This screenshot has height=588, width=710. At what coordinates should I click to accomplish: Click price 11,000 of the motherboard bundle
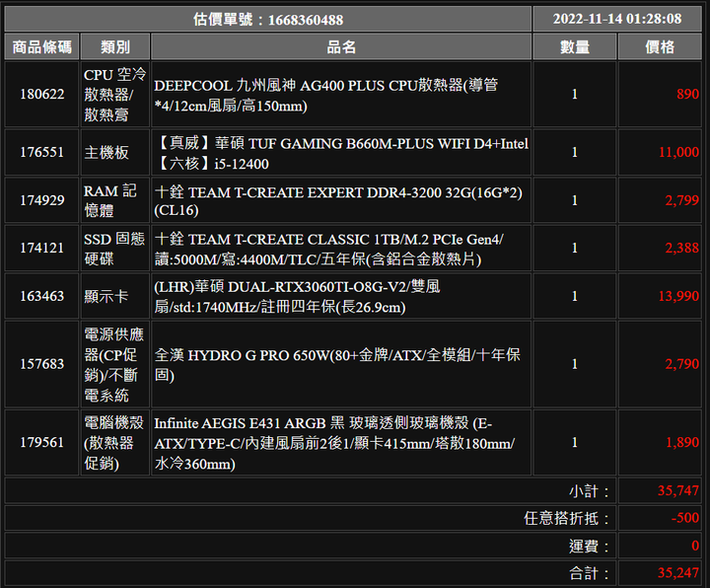pos(678,152)
